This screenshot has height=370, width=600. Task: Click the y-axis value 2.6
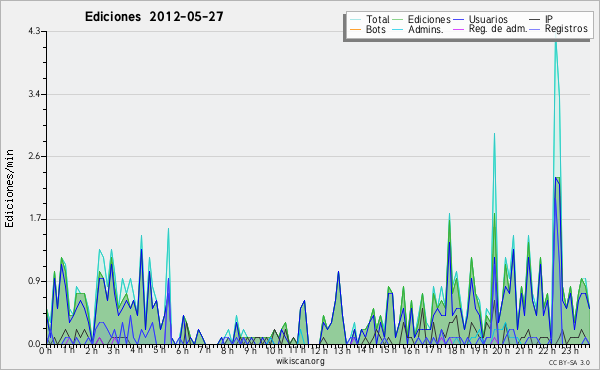[34, 156]
